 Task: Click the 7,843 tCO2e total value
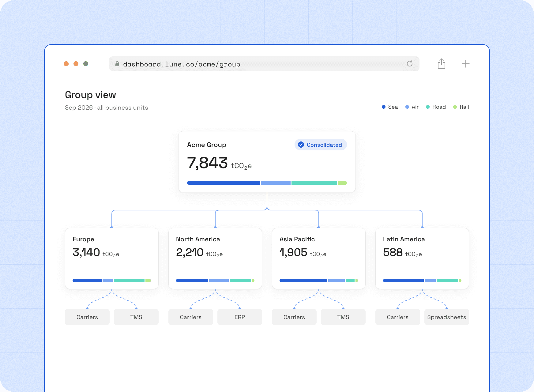coord(219,163)
